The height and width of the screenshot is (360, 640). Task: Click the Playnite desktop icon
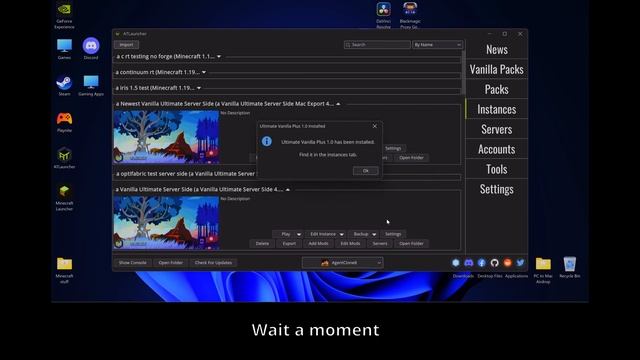[64, 122]
